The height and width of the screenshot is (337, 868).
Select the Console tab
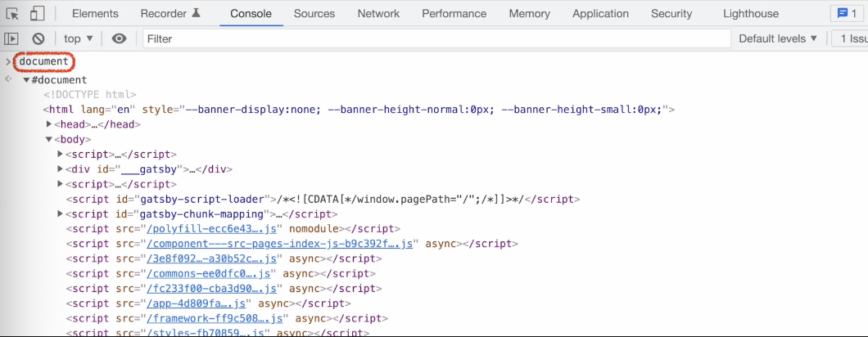click(251, 14)
